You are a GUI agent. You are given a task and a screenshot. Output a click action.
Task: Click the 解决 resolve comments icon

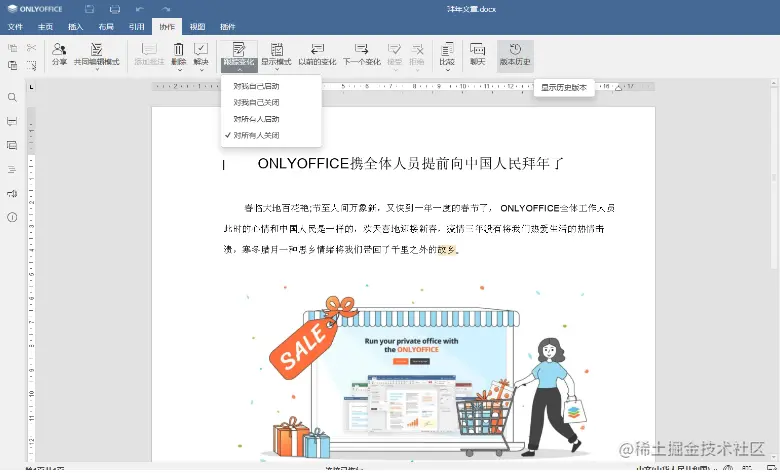click(200, 49)
